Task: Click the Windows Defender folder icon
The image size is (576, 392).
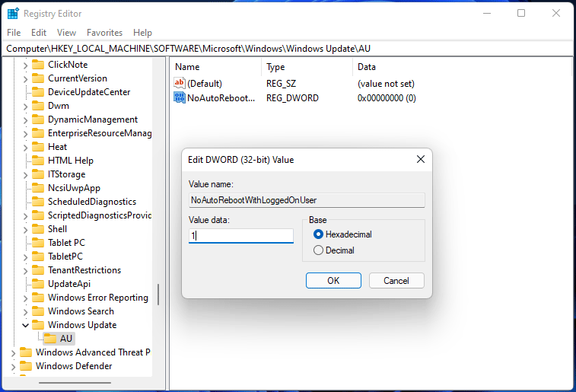Action: point(26,366)
